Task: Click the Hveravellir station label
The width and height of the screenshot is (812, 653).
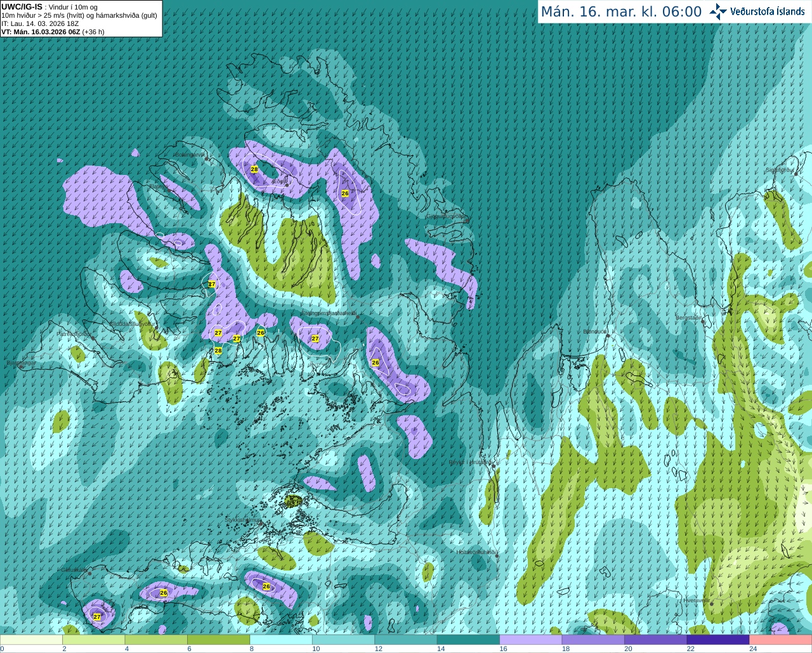Action: (x=697, y=600)
